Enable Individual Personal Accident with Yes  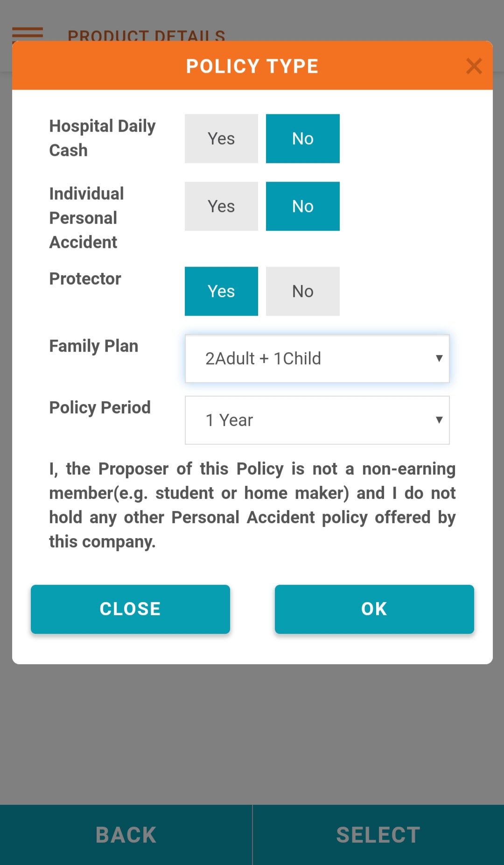click(x=221, y=206)
